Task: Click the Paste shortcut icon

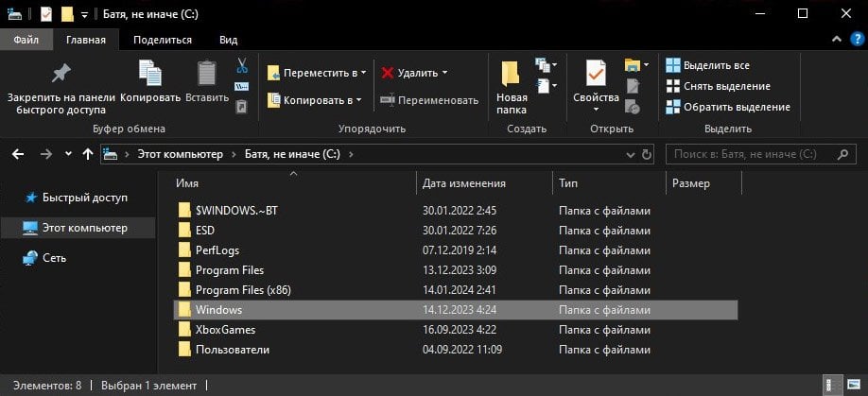Action: pos(241,106)
